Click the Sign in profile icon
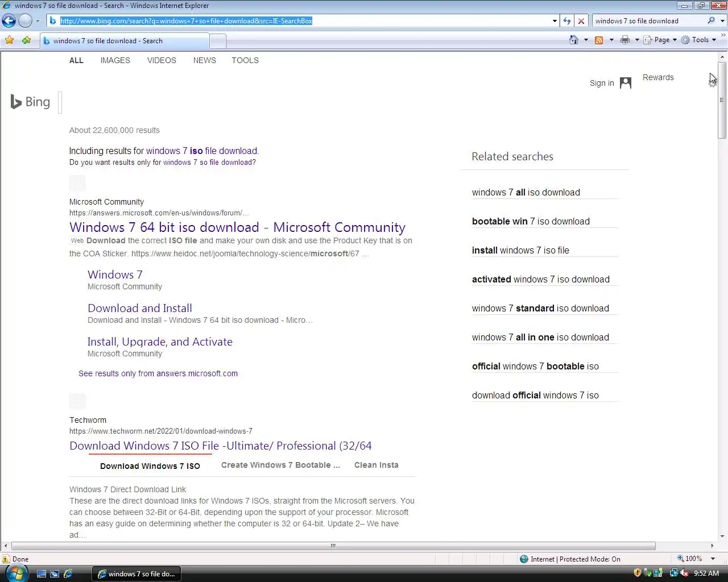Screen dimensions: 728x582 click(626, 83)
